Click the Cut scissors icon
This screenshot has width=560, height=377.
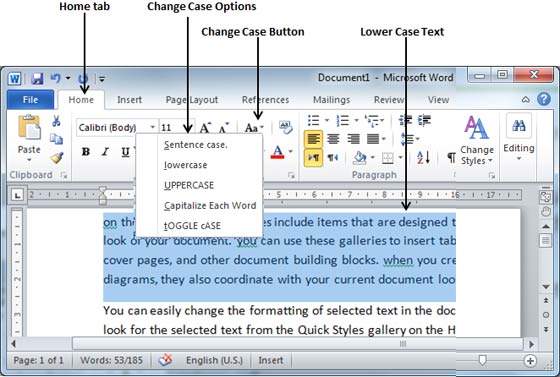[56, 121]
